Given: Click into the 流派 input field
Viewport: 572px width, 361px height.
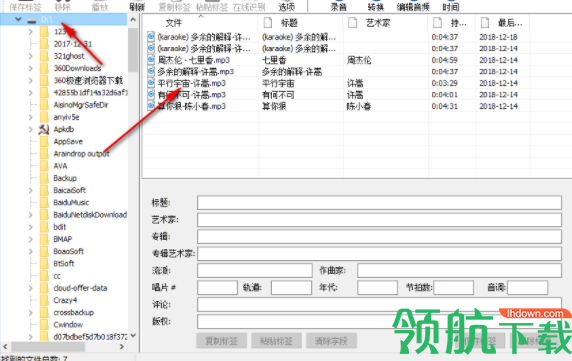Looking at the screenshot, I should [x=255, y=271].
